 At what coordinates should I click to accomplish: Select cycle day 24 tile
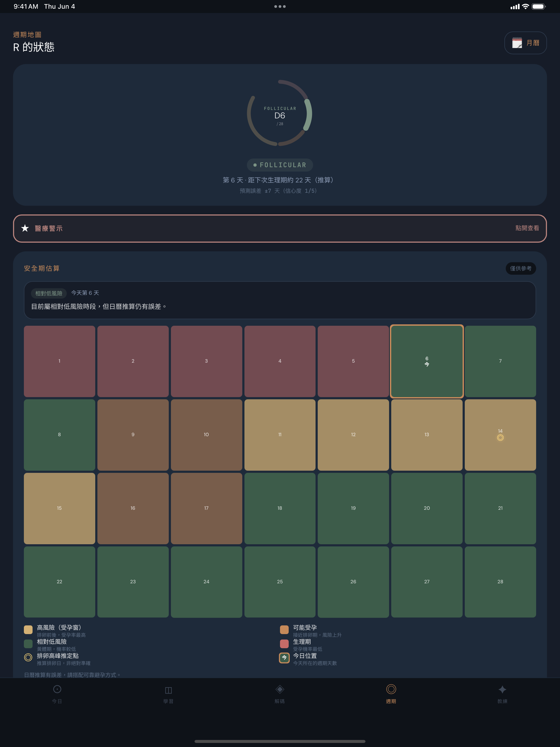(x=206, y=582)
